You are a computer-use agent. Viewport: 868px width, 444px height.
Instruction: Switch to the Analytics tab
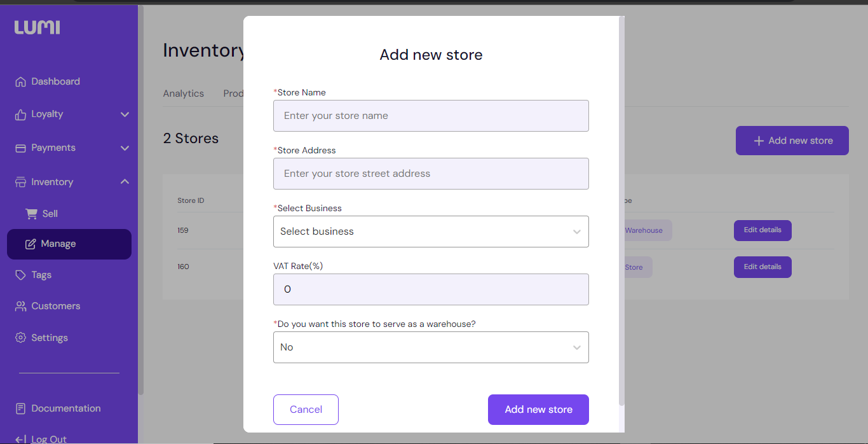click(x=183, y=94)
